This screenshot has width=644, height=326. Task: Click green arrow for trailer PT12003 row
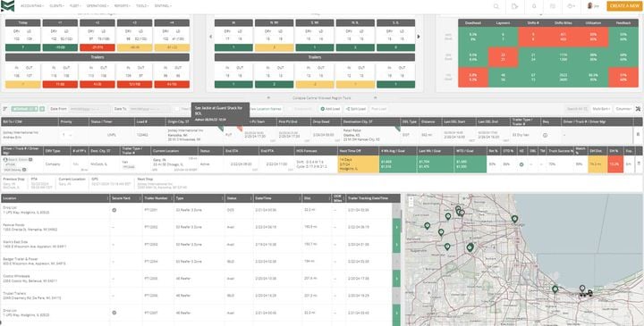coord(396,245)
